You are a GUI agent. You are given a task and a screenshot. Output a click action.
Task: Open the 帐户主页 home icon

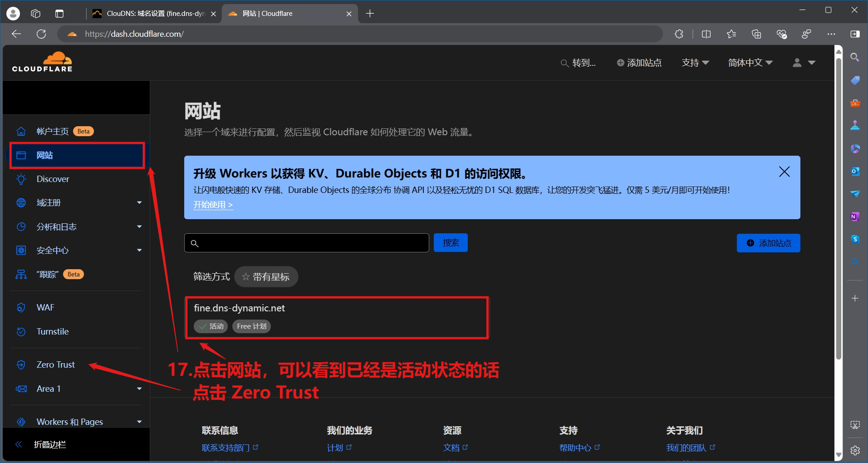(x=21, y=131)
